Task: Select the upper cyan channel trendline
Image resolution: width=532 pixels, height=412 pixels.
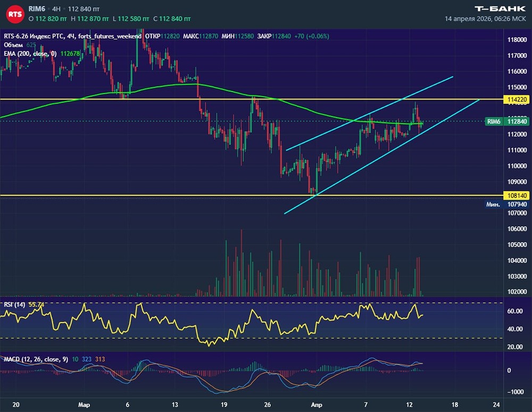Action: click(x=370, y=113)
